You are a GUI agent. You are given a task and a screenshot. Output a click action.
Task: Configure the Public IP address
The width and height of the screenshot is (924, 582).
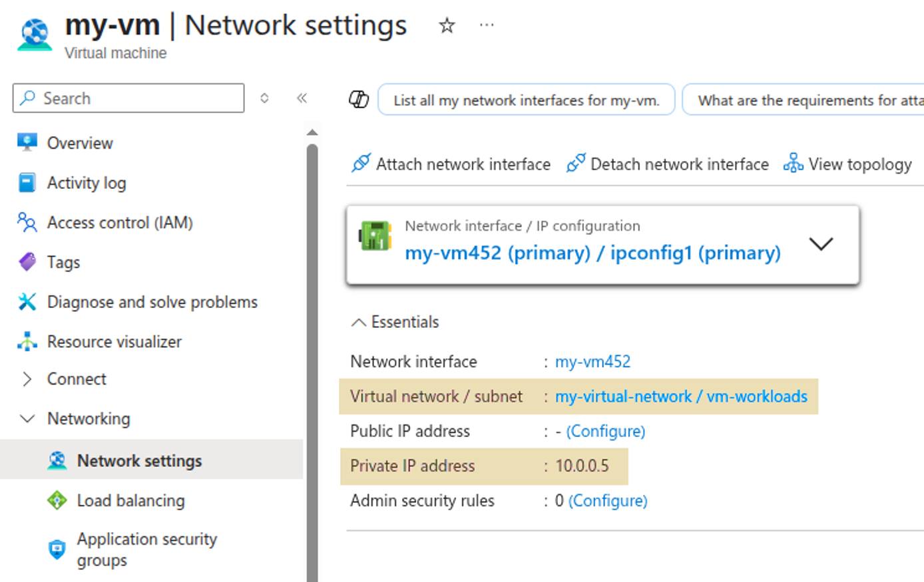(x=604, y=431)
